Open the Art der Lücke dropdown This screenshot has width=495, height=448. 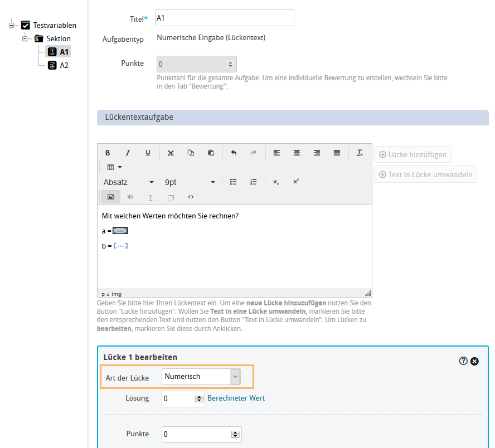(201, 377)
